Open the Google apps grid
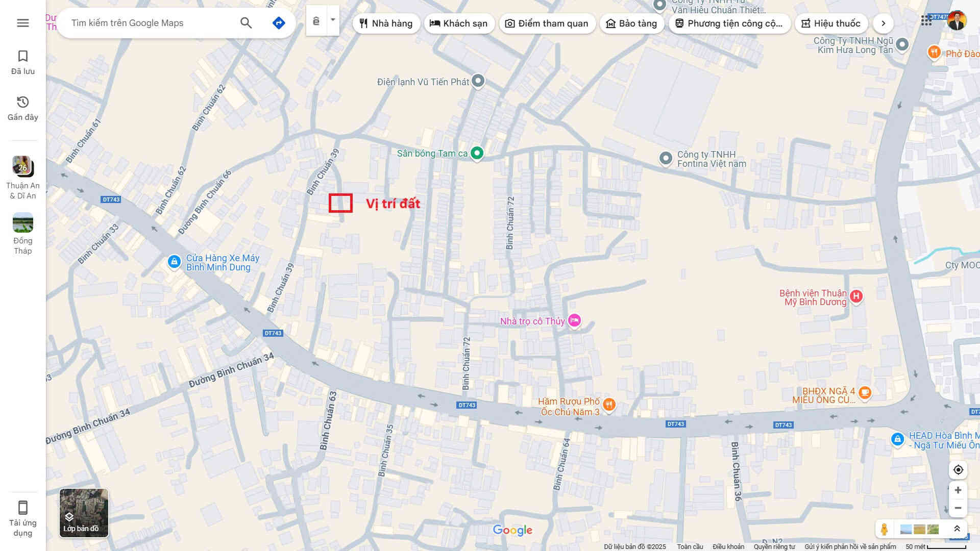980x551 pixels. [926, 20]
